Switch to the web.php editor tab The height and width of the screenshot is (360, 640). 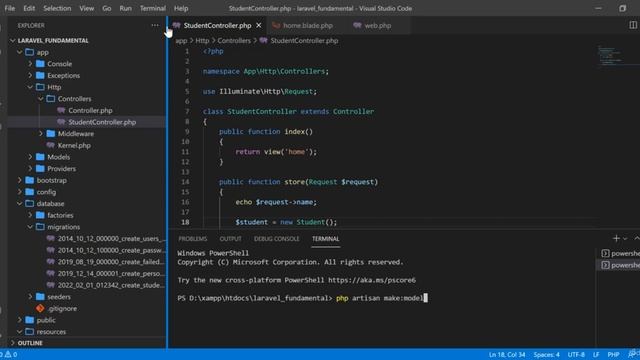pyautogui.click(x=378, y=25)
